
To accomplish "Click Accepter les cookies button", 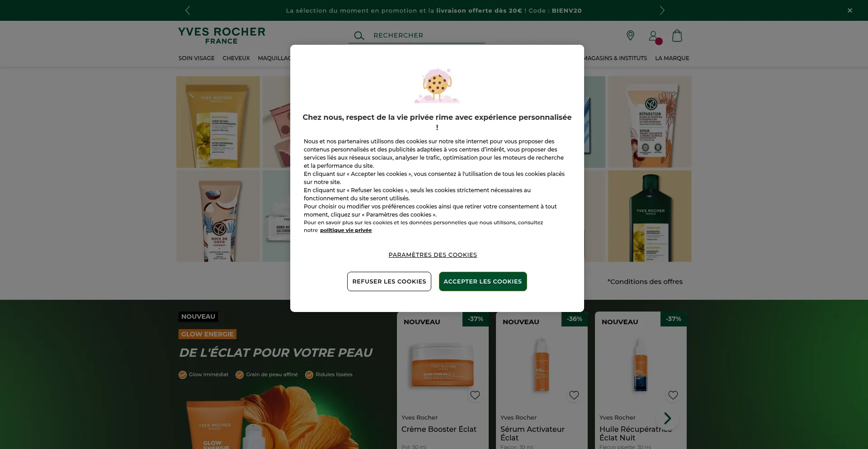I will pyautogui.click(x=483, y=281).
